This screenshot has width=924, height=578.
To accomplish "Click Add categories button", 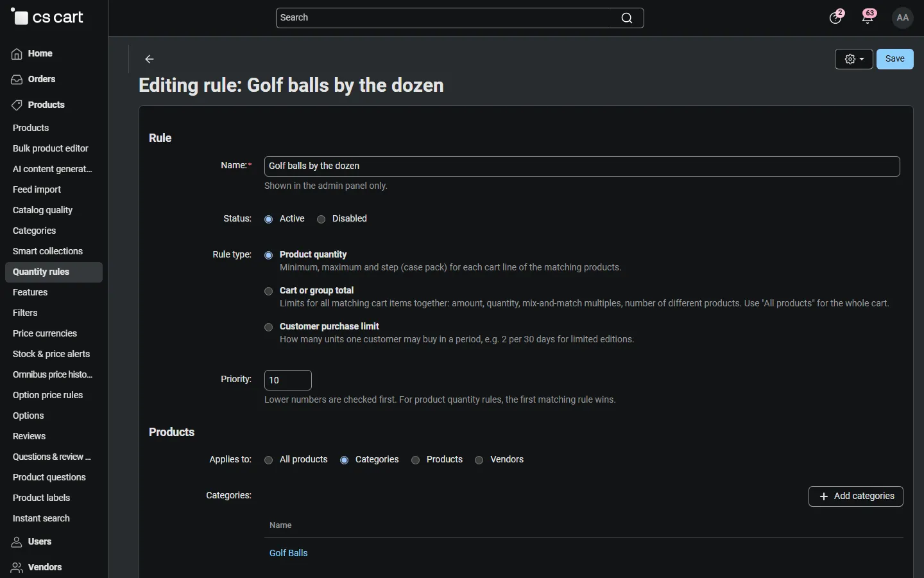I will point(856,496).
